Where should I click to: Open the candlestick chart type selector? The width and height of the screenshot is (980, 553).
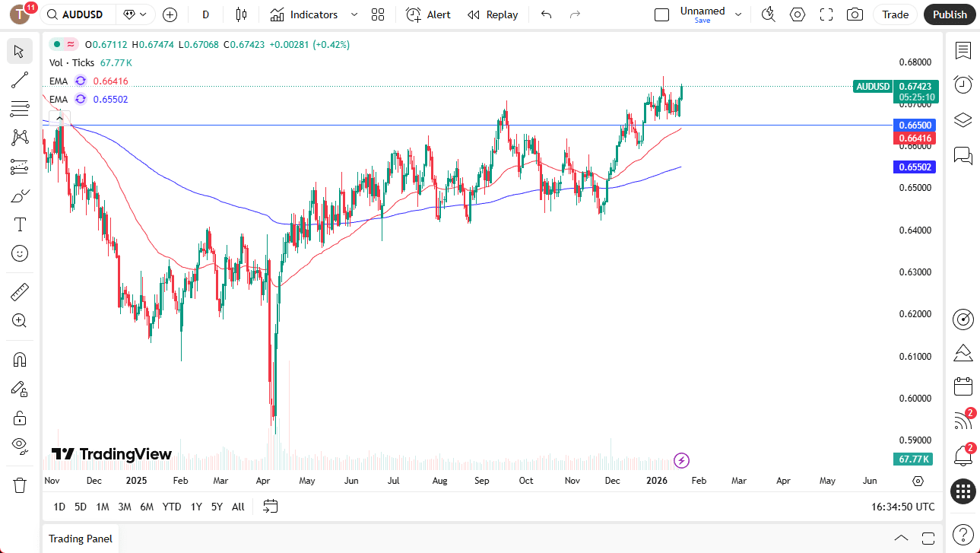pos(242,14)
